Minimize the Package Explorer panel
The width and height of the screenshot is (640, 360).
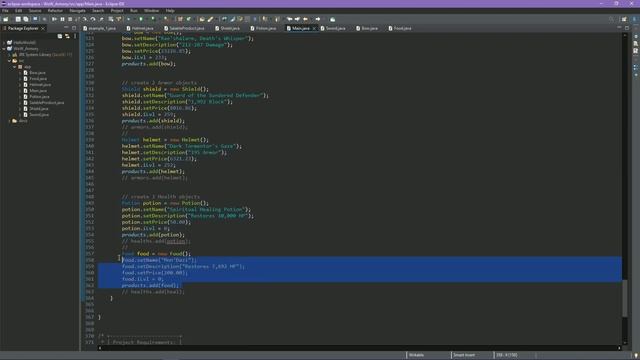[67, 28]
